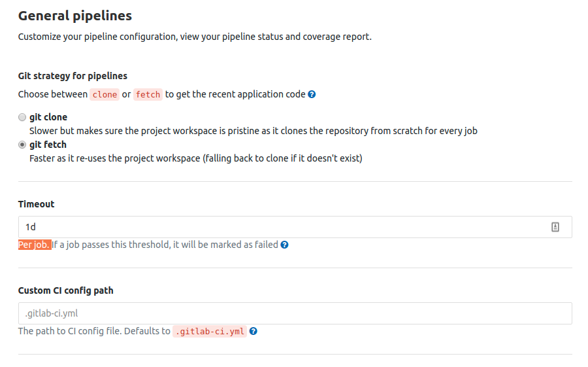Screen dimensions: 588x367
Task: Click the 'General pipelines' heading
Action: [75, 16]
